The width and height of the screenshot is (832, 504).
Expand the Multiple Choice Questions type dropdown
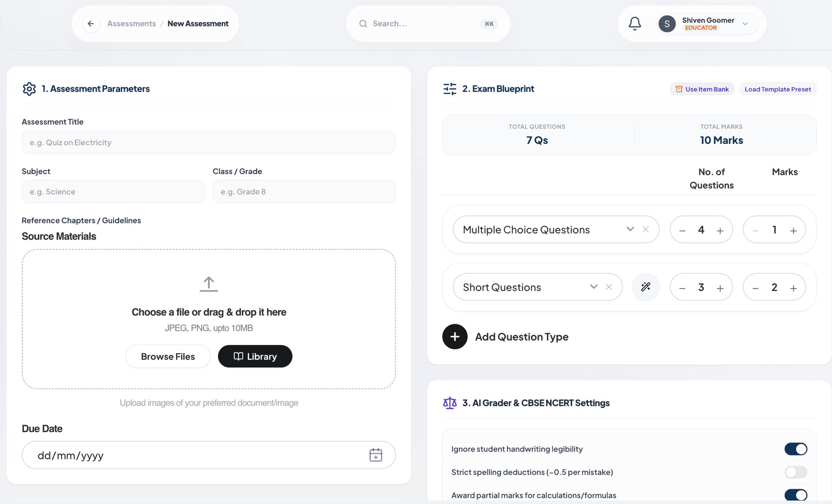tap(630, 229)
